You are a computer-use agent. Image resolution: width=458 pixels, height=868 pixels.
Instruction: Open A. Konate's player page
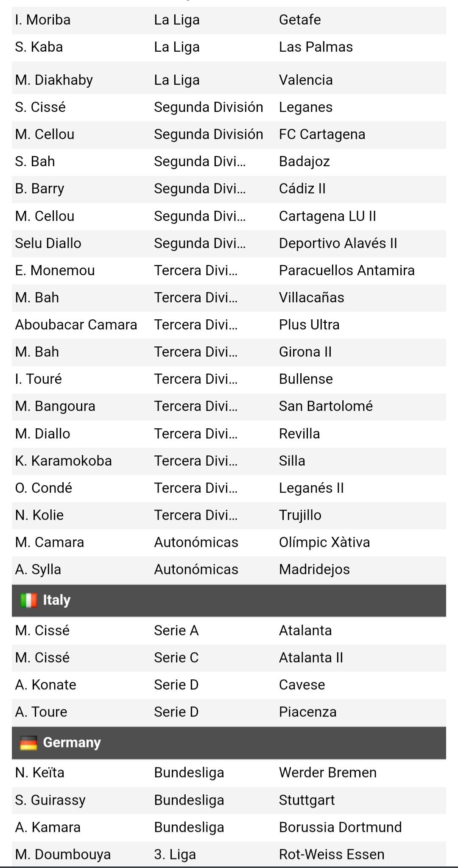[x=46, y=685]
